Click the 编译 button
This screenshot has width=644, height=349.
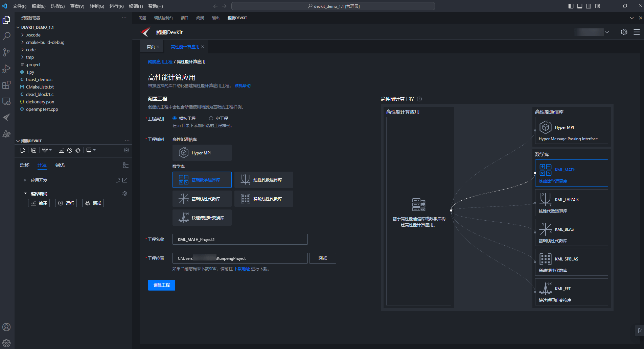[39, 203]
